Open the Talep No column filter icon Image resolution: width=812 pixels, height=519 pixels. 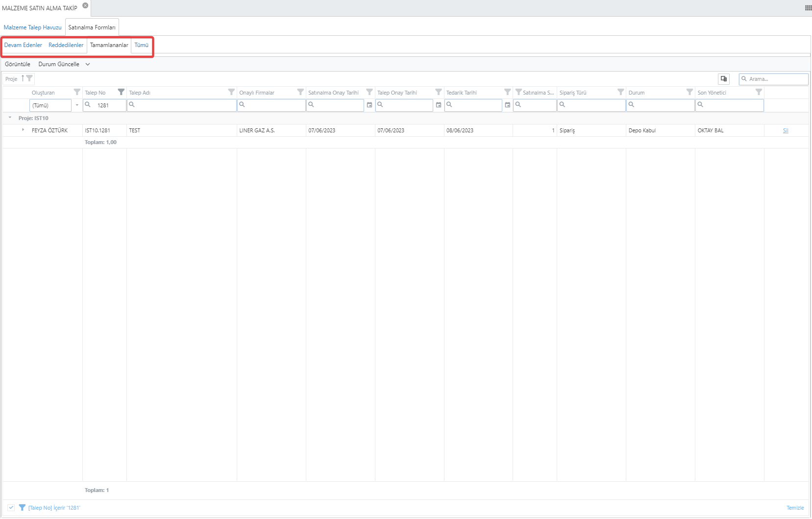tap(121, 92)
